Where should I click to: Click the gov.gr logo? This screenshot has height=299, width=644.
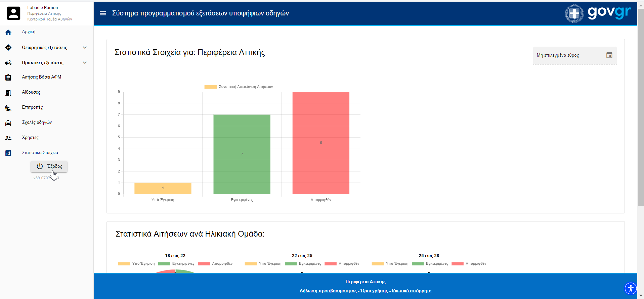click(x=598, y=13)
